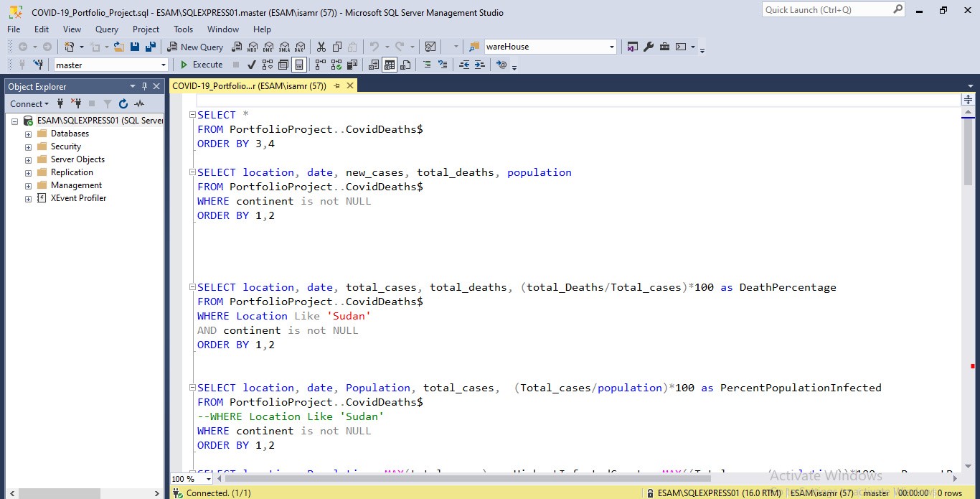
Task: Click the Execute button
Action: pyautogui.click(x=201, y=65)
